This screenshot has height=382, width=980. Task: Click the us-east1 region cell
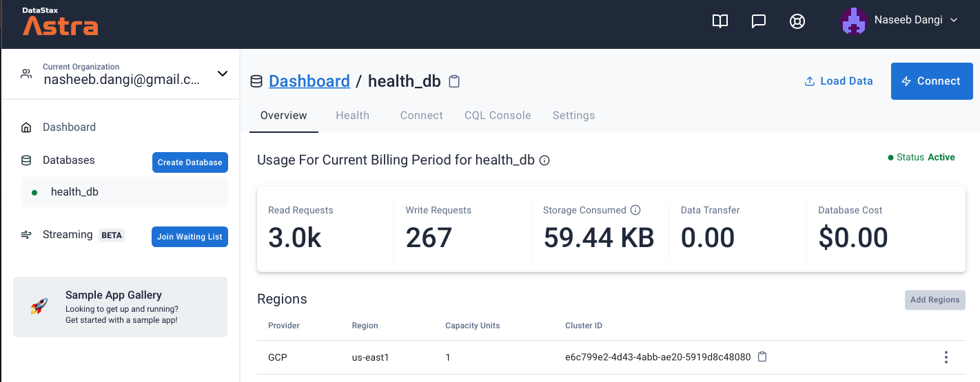[x=371, y=358]
